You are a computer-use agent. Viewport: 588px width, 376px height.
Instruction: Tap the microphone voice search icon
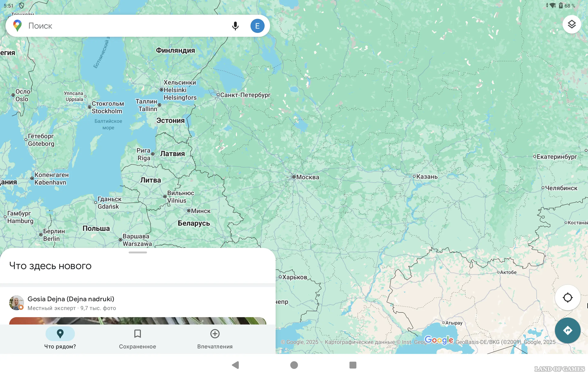click(x=235, y=26)
